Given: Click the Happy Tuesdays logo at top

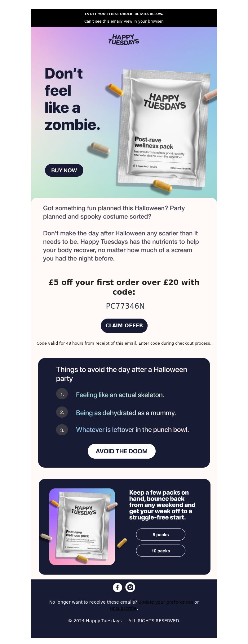Looking at the screenshot, I should click(x=124, y=39).
